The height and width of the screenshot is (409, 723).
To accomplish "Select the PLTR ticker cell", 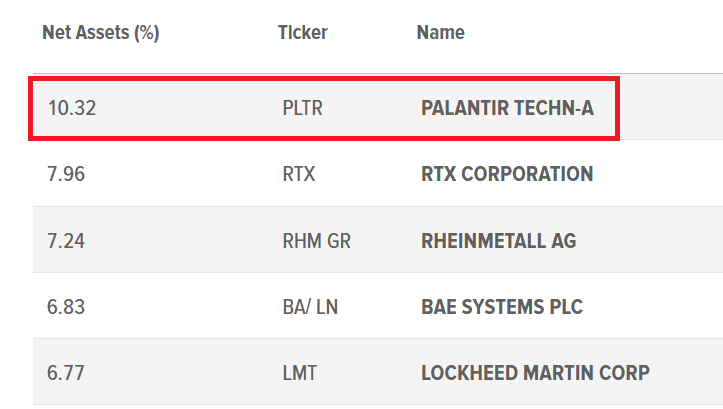I will pyautogui.click(x=302, y=108).
